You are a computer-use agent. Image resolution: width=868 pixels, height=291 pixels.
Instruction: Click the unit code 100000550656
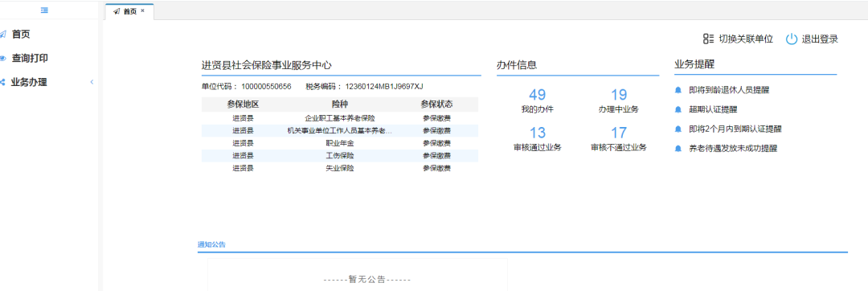pyautogui.click(x=266, y=87)
